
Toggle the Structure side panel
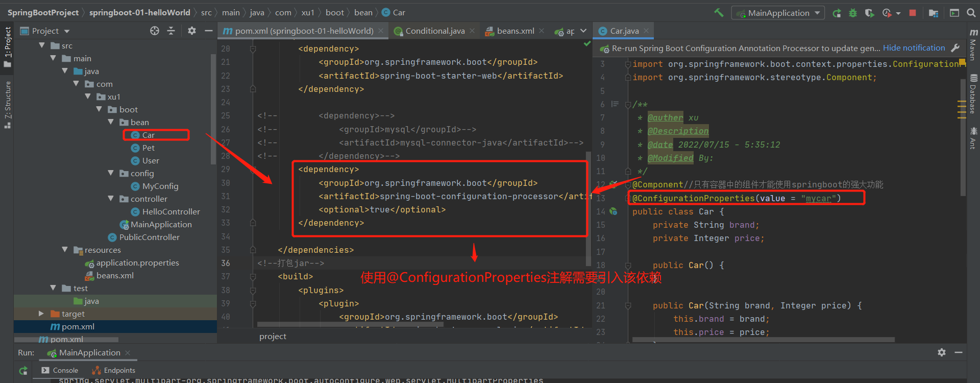(x=7, y=104)
